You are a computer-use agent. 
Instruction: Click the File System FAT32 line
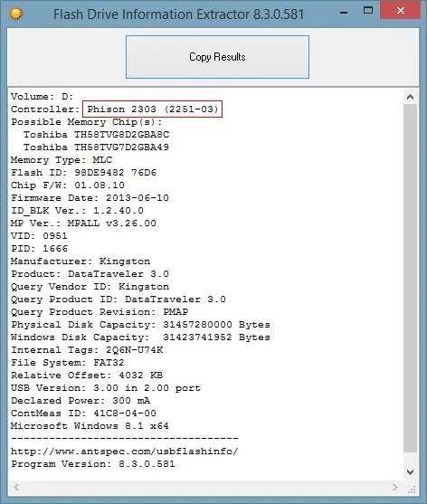(x=68, y=363)
